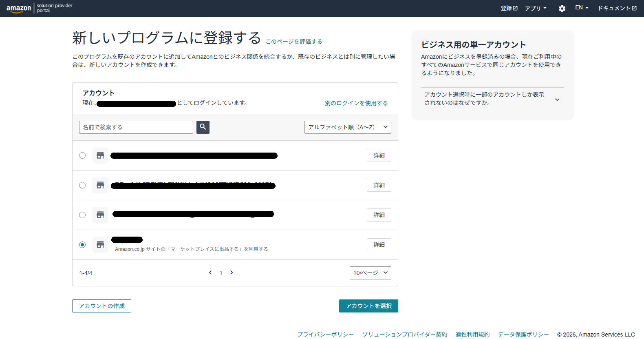Click 詳細 for the third account
The height and width of the screenshot is (339, 644).
click(379, 215)
